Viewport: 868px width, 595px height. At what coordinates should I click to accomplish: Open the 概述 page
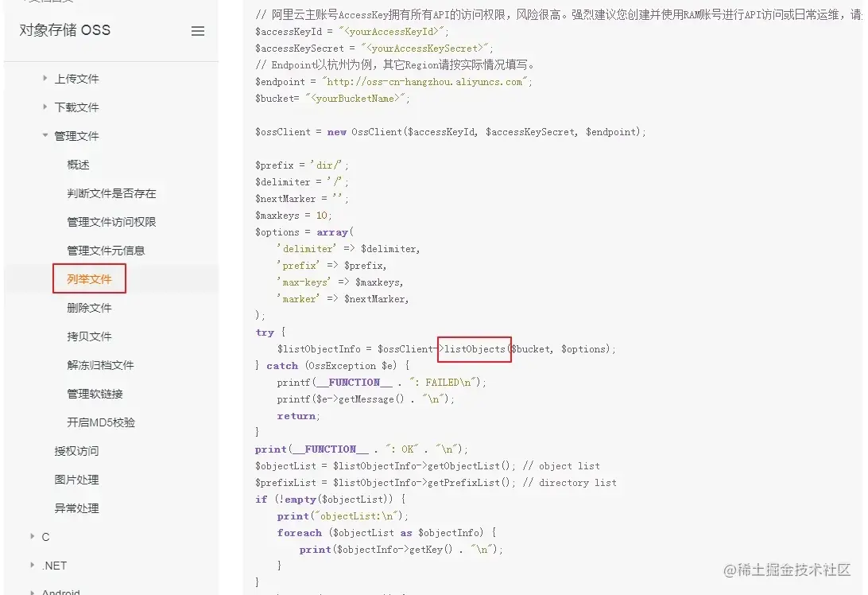pos(78,165)
